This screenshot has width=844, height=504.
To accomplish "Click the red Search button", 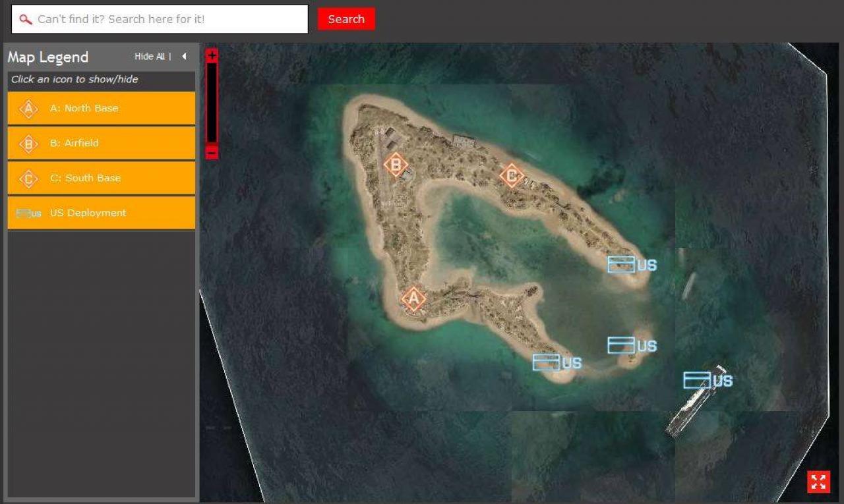I will (x=346, y=19).
